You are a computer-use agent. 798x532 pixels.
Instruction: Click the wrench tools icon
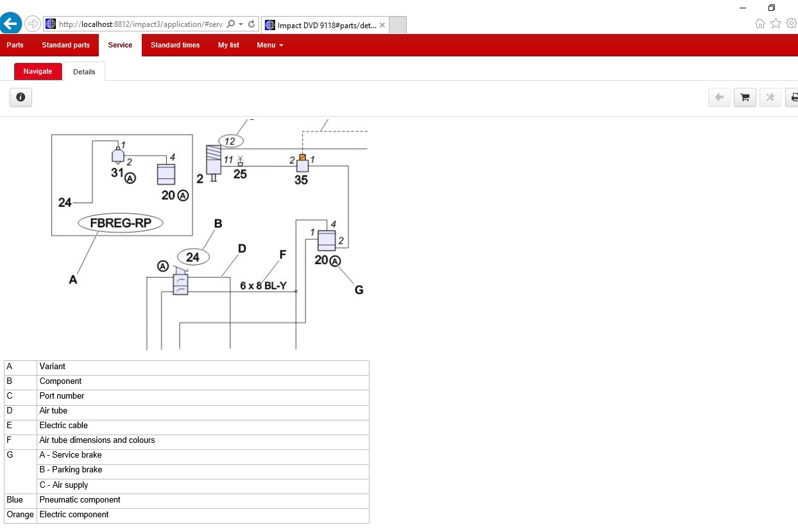coord(770,97)
